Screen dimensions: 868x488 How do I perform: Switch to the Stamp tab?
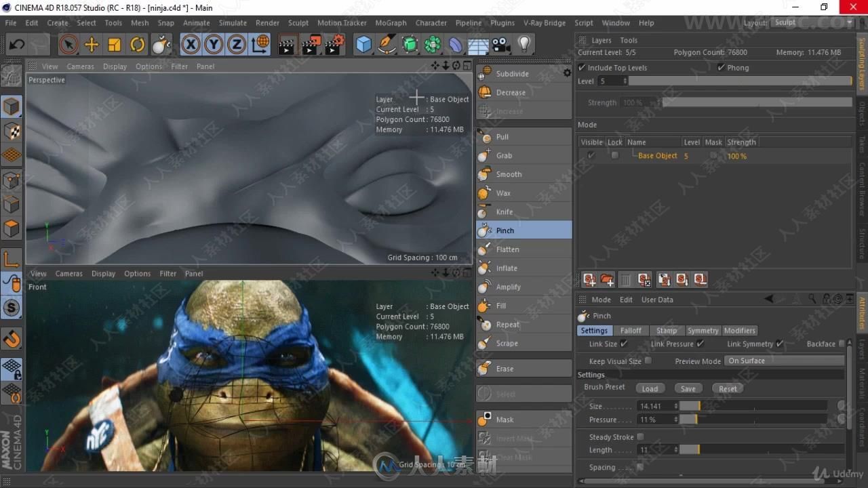point(667,330)
